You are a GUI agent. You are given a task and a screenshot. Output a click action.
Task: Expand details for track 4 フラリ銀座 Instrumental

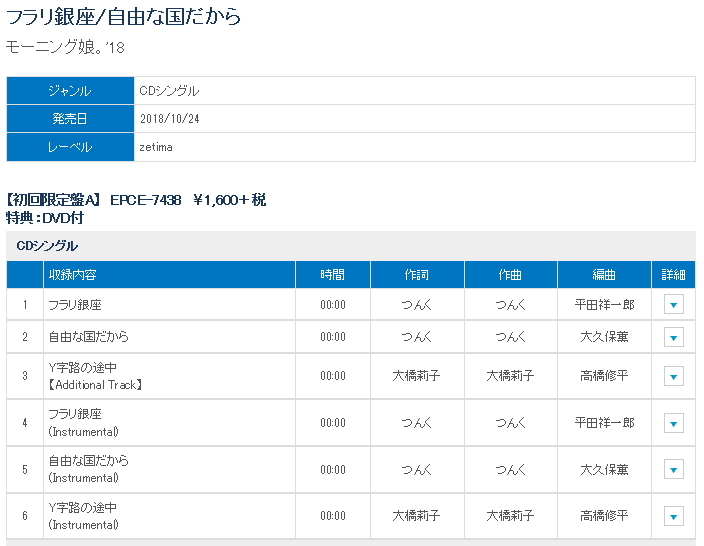(x=673, y=423)
